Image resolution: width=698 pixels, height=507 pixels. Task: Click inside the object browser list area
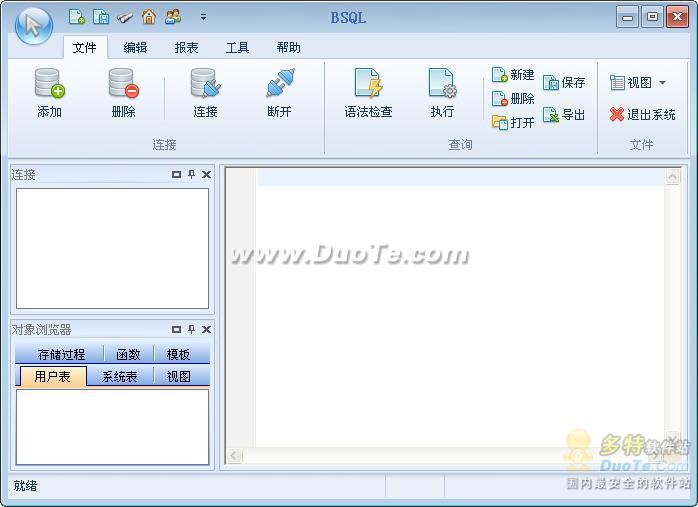[x=112, y=427]
